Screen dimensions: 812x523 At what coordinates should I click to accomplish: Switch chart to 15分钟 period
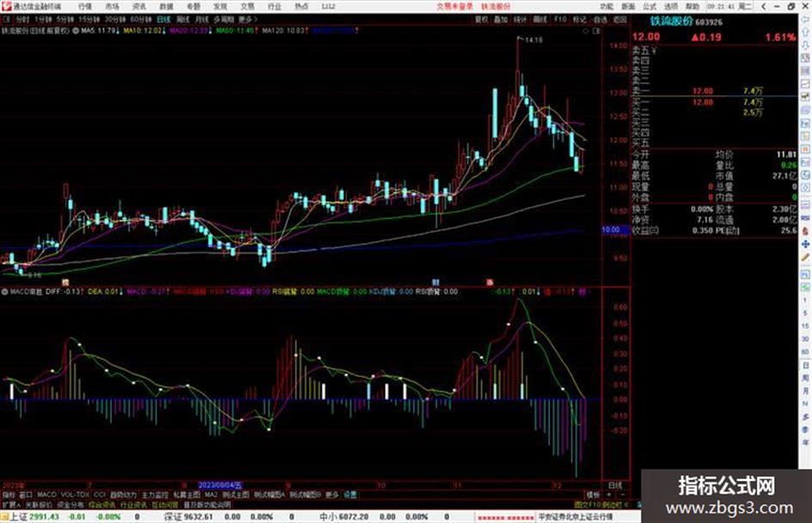tap(89, 20)
